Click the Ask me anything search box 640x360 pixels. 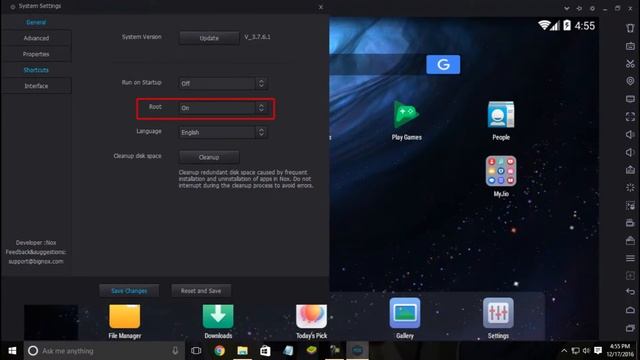(104, 351)
